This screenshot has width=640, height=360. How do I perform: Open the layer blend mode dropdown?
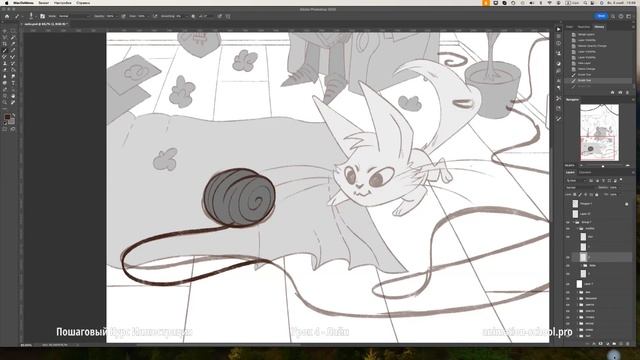click(582, 187)
